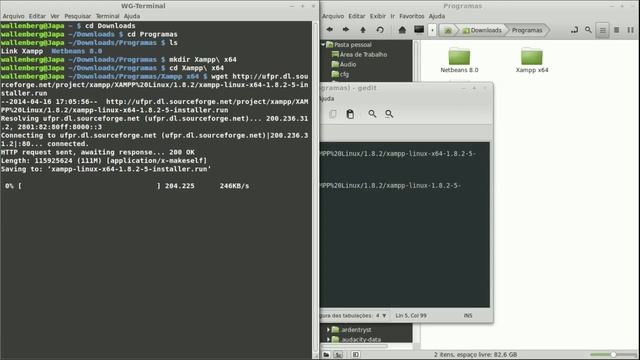Open Arquivo menu in WG-Terminal
The height and width of the screenshot is (360, 640).
13,16
